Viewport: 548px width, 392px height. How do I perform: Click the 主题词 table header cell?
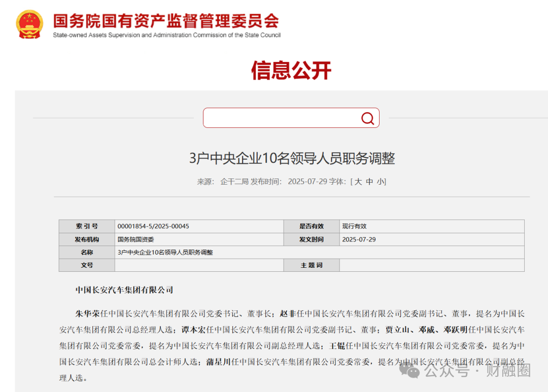pyautogui.click(x=312, y=265)
